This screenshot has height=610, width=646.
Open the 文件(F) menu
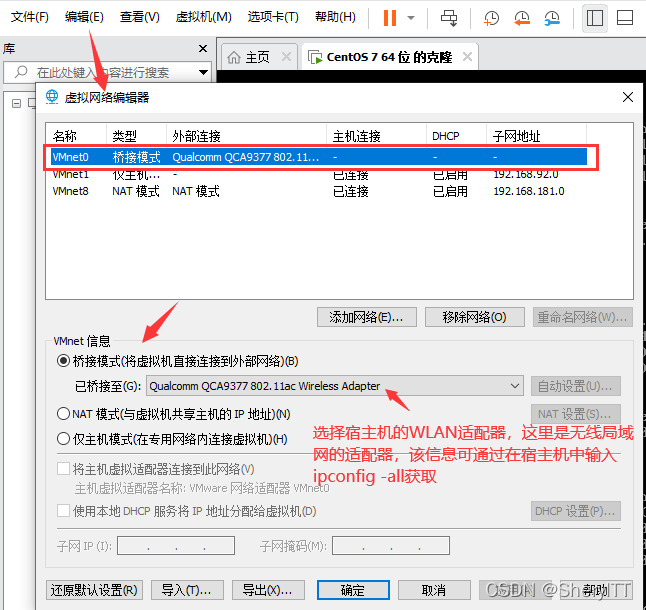30,17
